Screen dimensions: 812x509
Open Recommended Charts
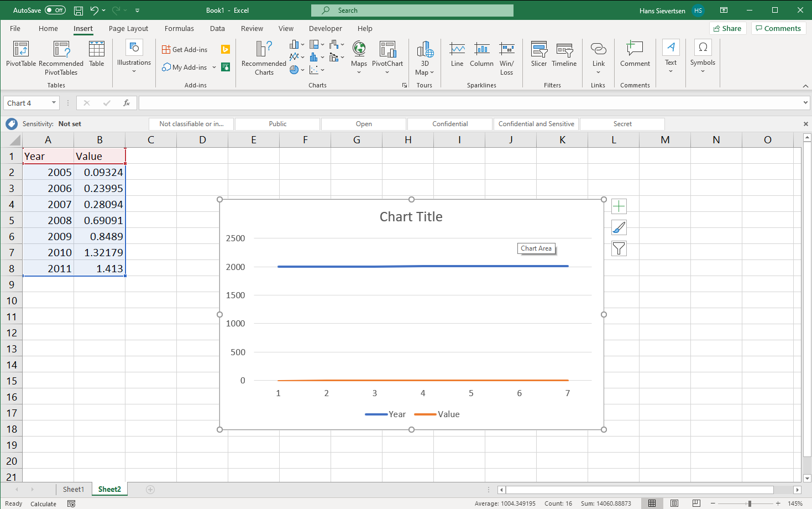tap(264, 58)
